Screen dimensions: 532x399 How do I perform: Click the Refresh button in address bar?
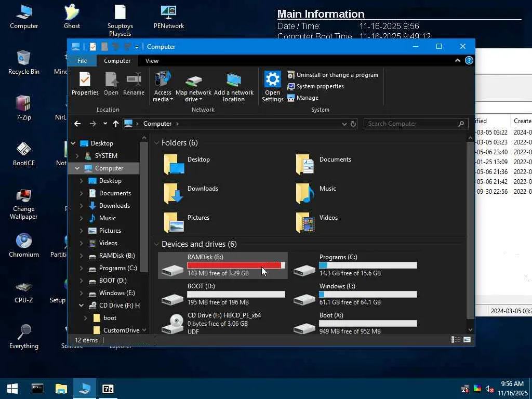coord(353,124)
